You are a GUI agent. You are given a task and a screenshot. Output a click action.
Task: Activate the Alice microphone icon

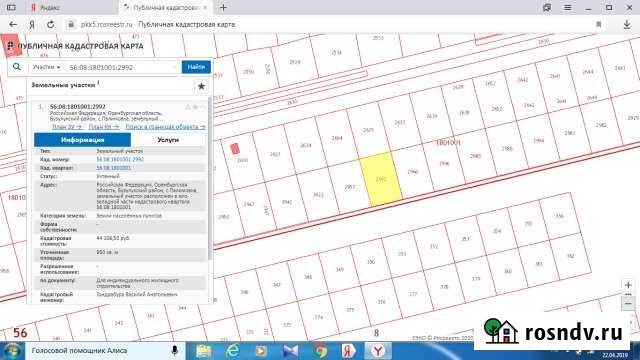(x=175, y=351)
